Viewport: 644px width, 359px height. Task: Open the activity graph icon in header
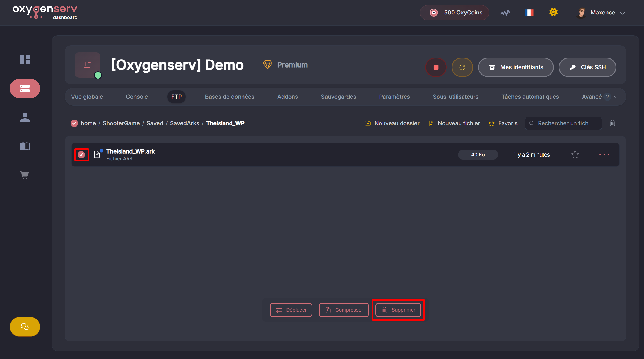(x=505, y=13)
